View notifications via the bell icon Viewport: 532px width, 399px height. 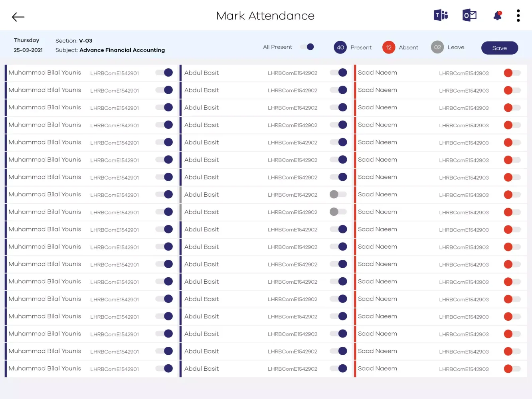(x=498, y=16)
